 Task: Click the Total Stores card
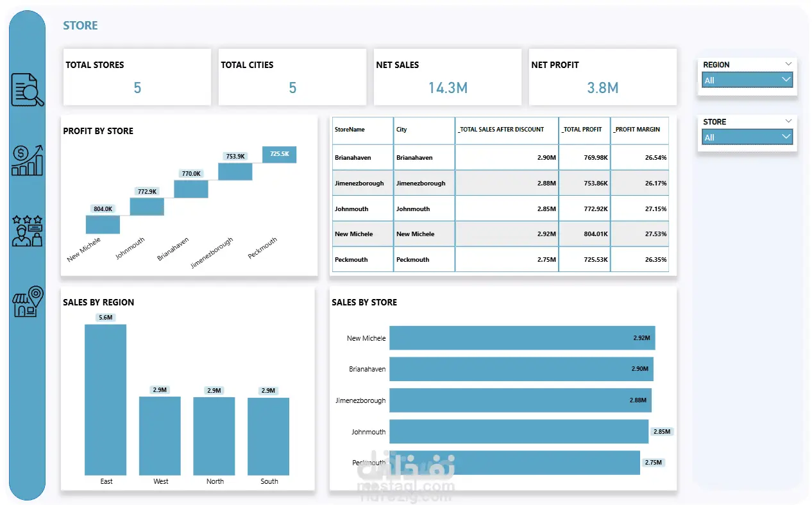pos(137,77)
